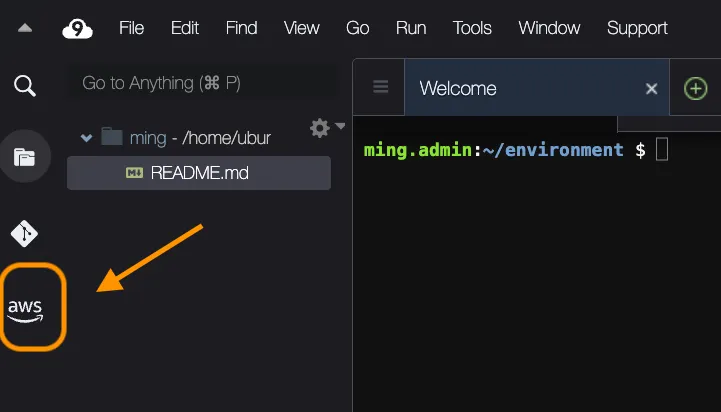Collapse the menu bar with up arrow
Viewport: 721px width, 412px height.
click(x=25, y=29)
